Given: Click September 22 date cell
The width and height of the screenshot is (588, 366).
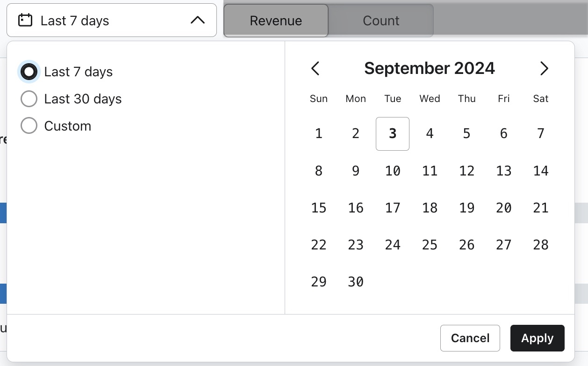Looking at the screenshot, I should tap(319, 245).
